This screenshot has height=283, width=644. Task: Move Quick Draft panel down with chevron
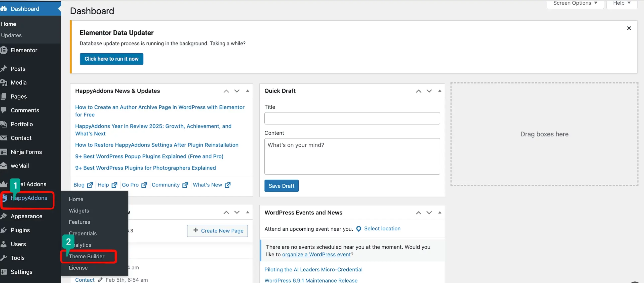coord(429,91)
